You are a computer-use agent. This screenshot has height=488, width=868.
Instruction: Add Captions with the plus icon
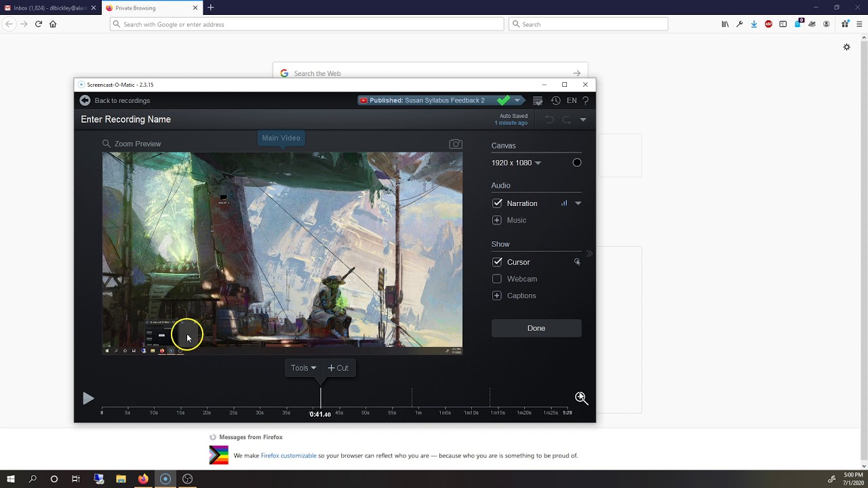coord(497,296)
